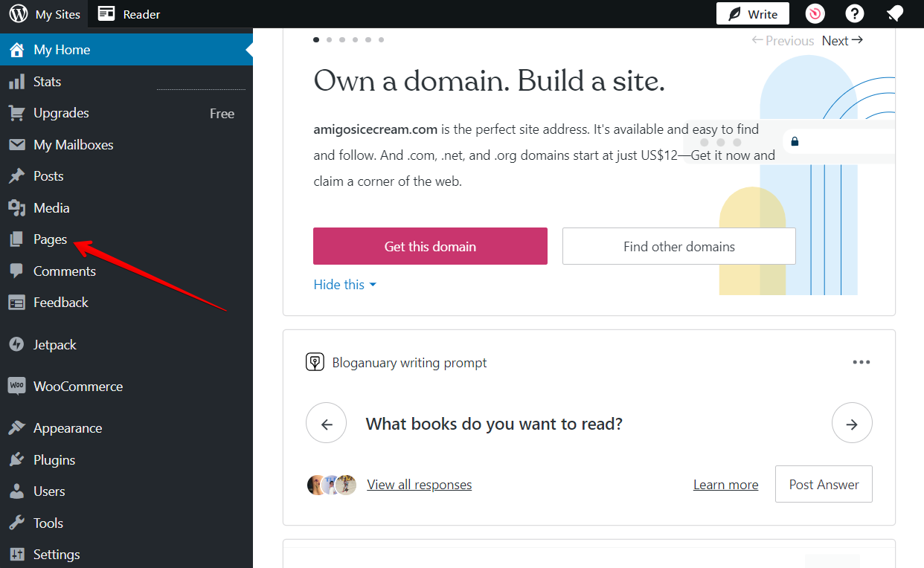This screenshot has height=568, width=924.
Task: Select the Posts pushpin icon in sidebar
Action: tap(16, 175)
